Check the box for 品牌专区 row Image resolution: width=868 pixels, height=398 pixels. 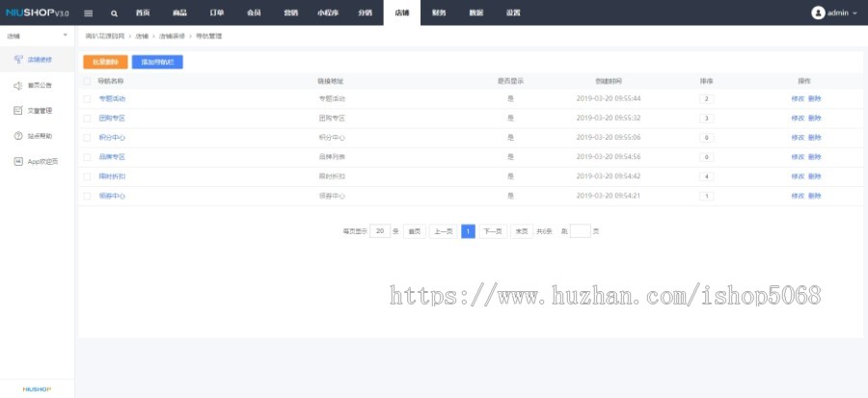(x=87, y=157)
